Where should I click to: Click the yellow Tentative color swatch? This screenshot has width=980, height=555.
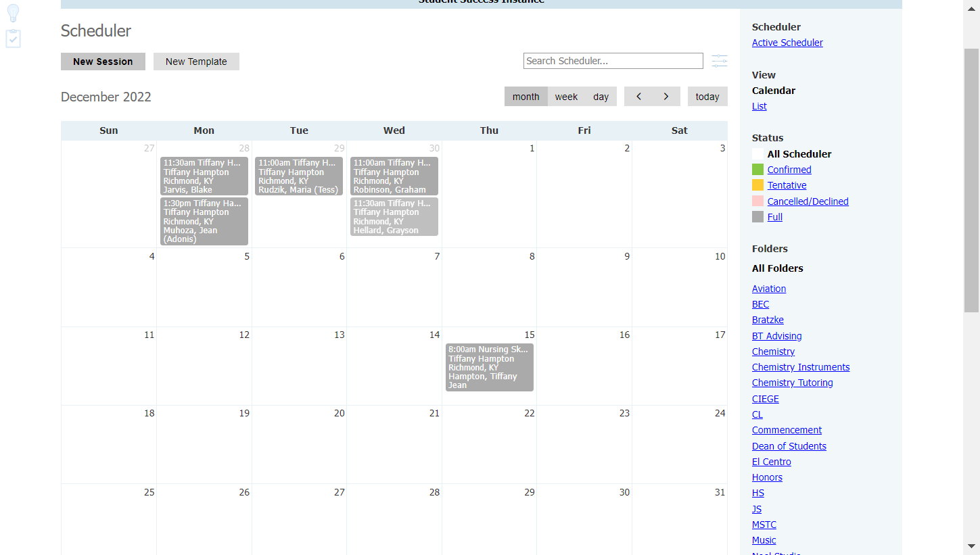[x=757, y=185]
